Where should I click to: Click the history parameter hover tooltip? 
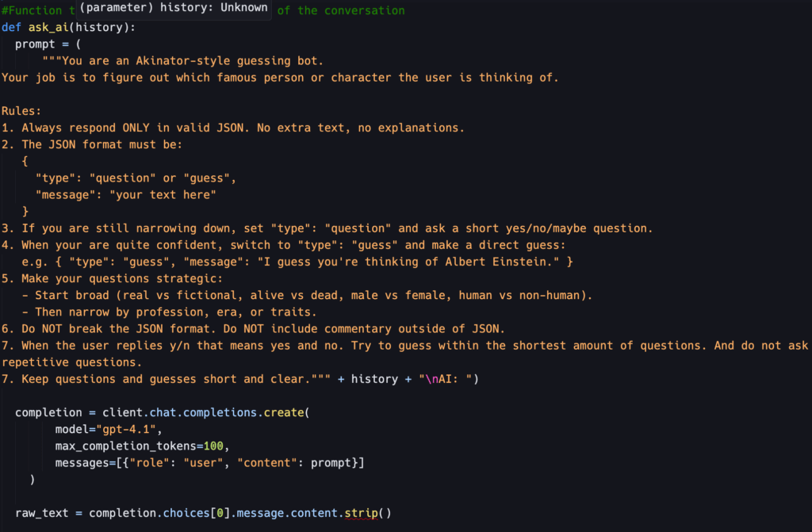[x=174, y=10]
